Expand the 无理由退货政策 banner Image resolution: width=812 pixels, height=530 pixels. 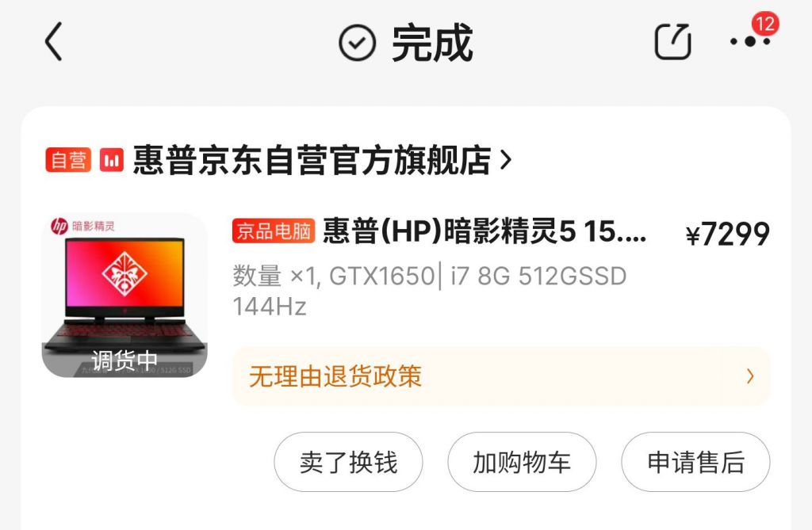pos(501,376)
